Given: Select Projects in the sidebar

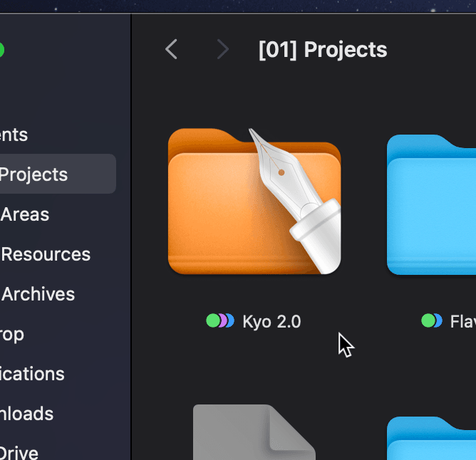Looking at the screenshot, I should tap(34, 174).
